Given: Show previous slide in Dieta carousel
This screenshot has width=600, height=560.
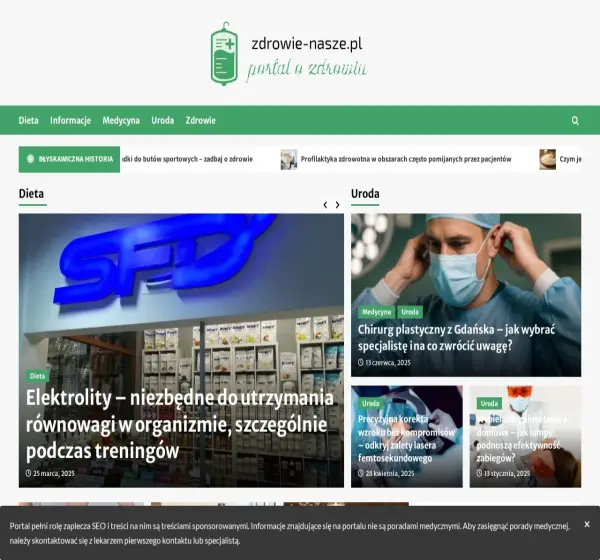Looking at the screenshot, I should 325,205.
